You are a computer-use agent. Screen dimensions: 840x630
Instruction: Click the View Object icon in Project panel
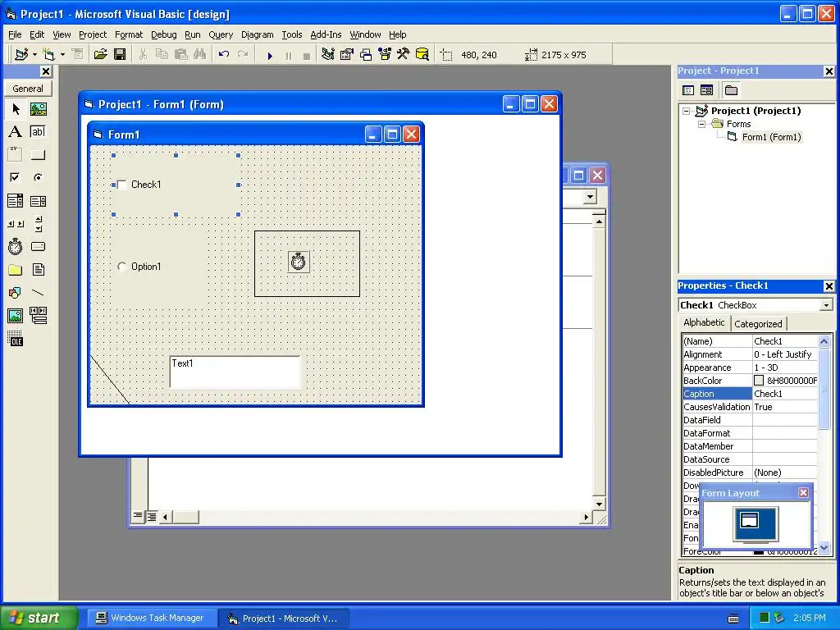click(706, 90)
